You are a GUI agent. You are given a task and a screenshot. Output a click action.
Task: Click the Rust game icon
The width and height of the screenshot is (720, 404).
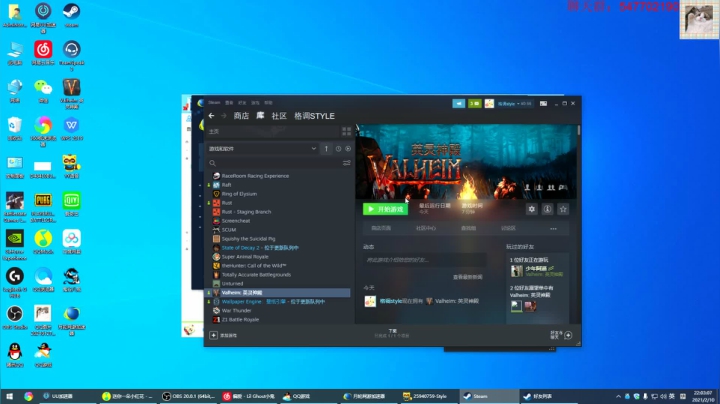coord(216,203)
